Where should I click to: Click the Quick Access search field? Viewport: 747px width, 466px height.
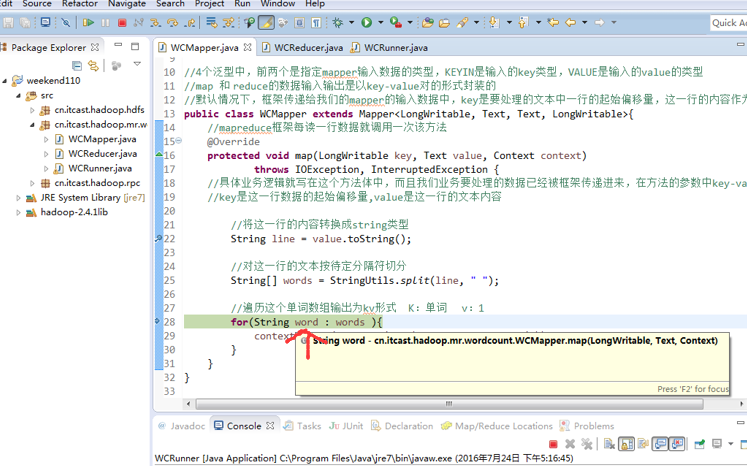[728, 23]
